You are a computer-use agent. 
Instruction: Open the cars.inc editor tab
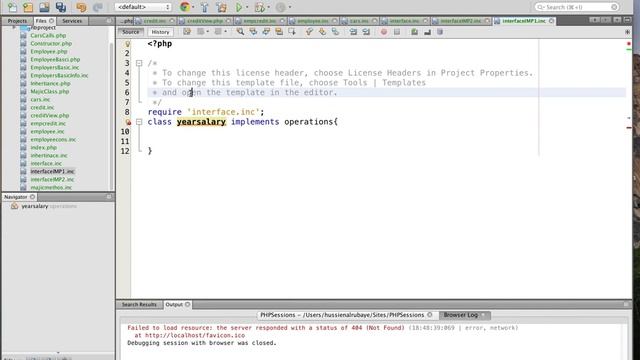359,21
